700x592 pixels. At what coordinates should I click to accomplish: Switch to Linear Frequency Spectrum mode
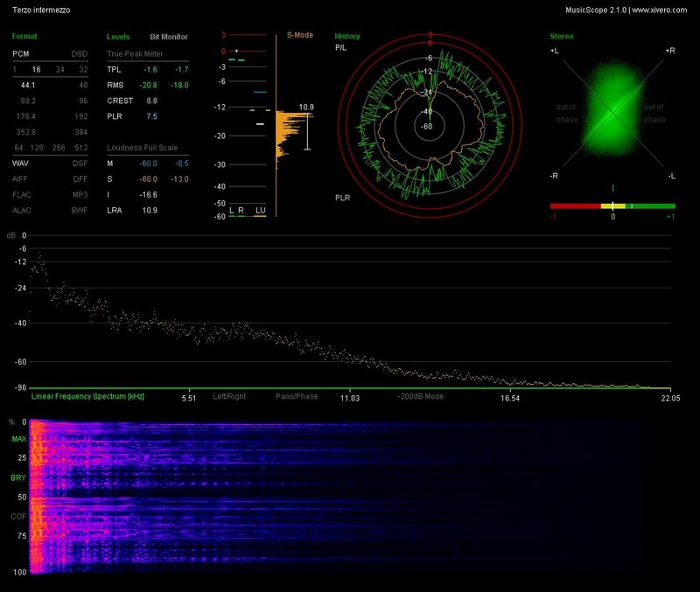(x=87, y=396)
